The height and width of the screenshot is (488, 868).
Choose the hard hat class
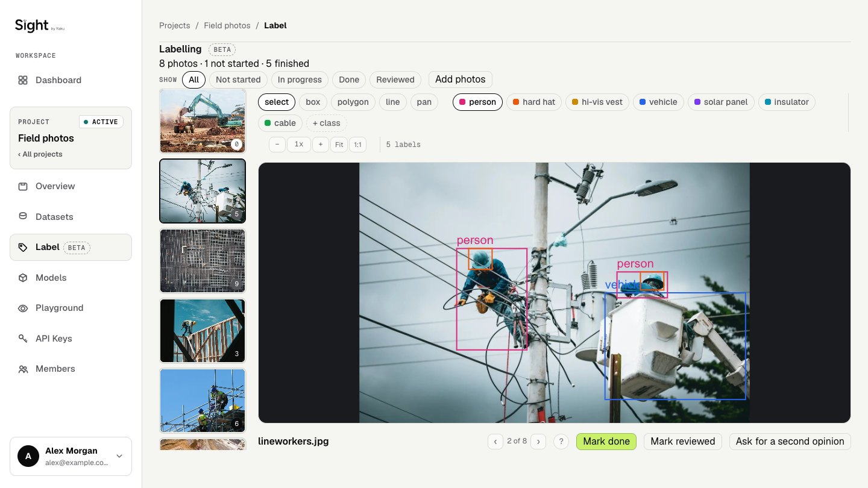pyautogui.click(x=534, y=102)
